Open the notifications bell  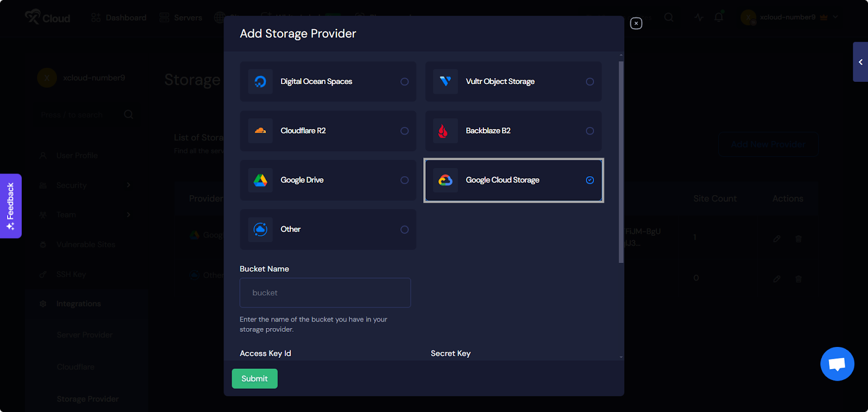[719, 17]
